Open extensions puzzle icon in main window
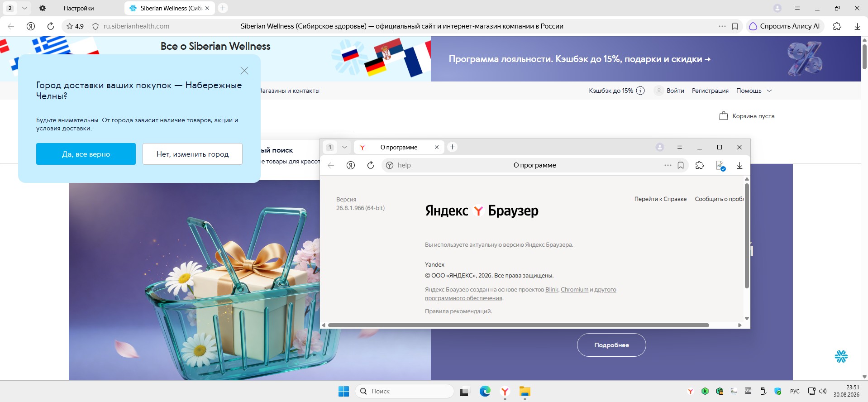 pyautogui.click(x=837, y=26)
